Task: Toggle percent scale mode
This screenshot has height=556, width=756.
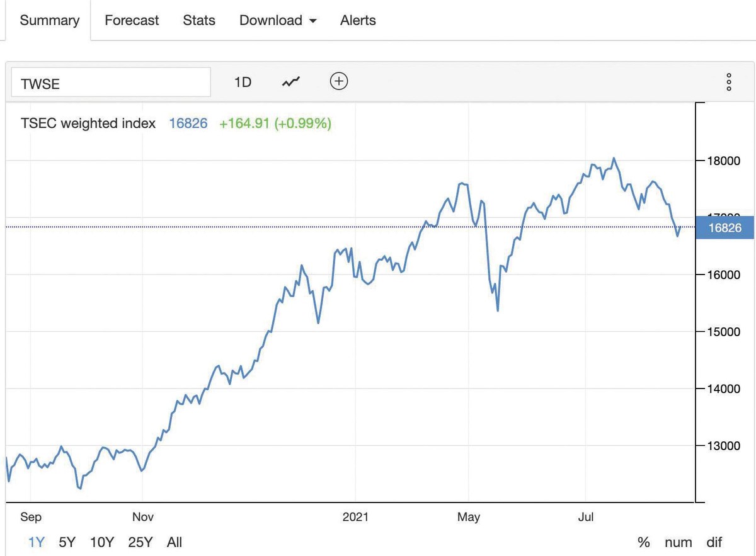Action: pos(643,542)
